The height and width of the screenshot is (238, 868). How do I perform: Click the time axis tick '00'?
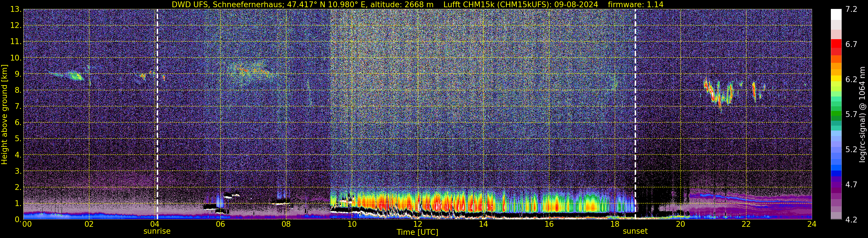point(27,224)
